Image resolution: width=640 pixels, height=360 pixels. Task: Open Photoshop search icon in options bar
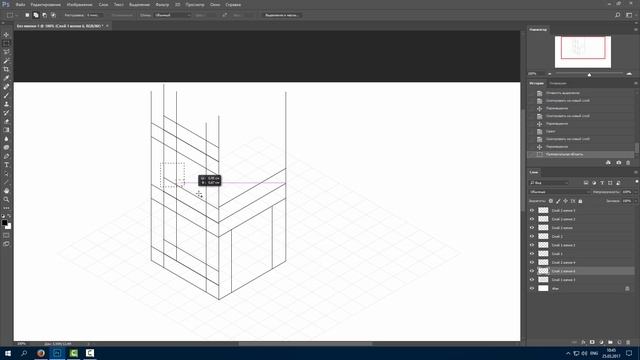618,15
